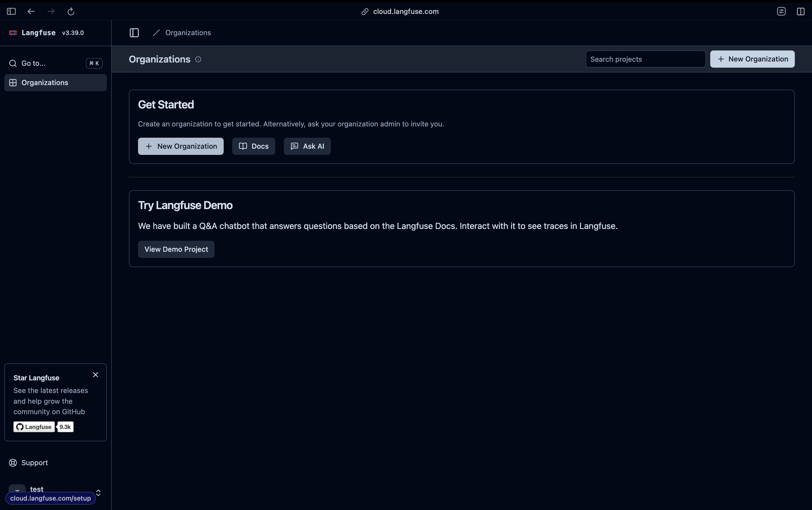
Task: Click the Try Langfuse Demo heading
Action: tap(185, 205)
